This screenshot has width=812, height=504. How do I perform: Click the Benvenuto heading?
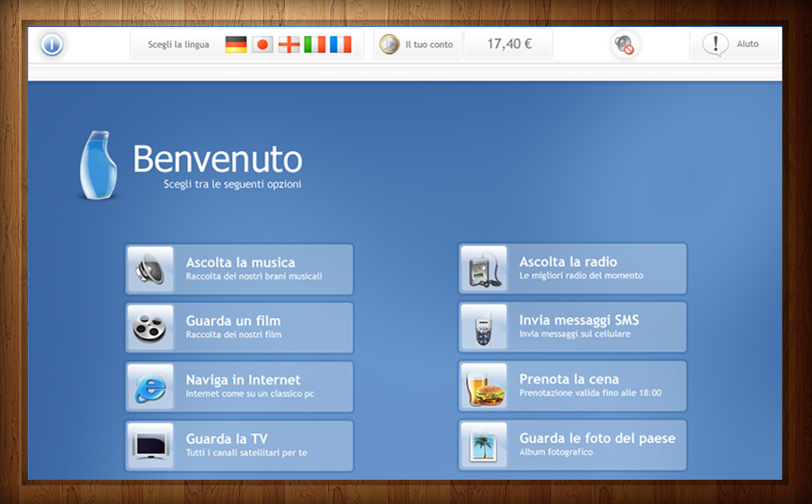click(218, 159)
